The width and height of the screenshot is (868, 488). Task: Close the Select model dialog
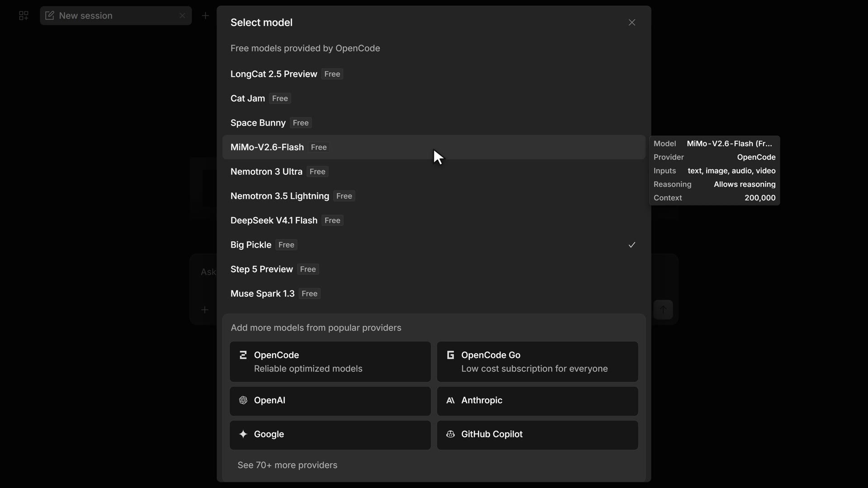(632, 23)
